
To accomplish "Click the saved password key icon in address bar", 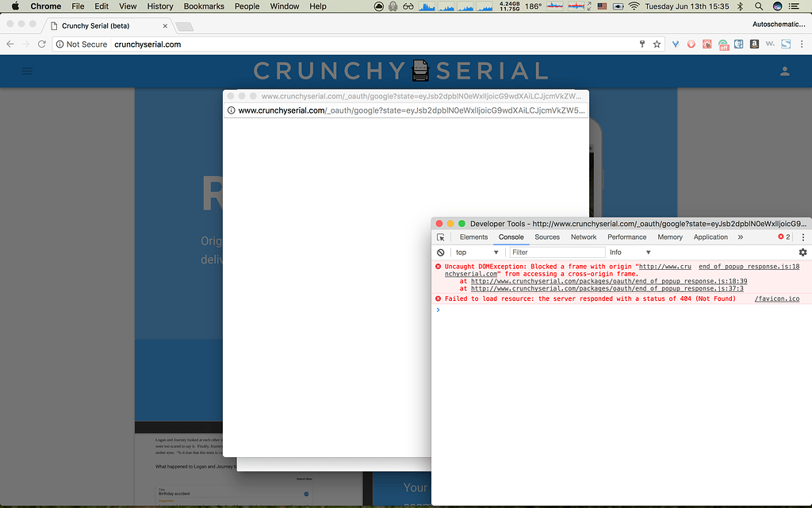I will 642,44.
